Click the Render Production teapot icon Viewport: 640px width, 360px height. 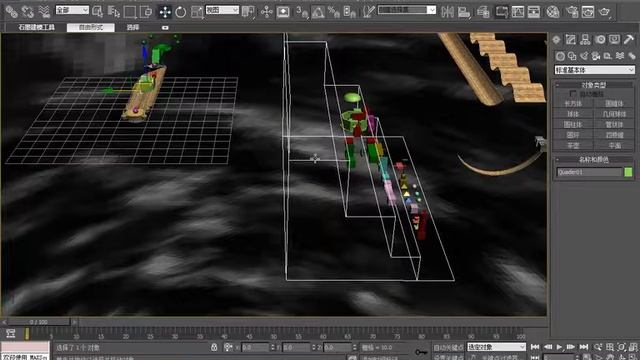pos(604,11)
